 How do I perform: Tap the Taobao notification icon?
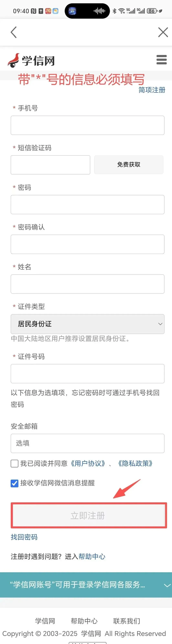pos(48,11)
